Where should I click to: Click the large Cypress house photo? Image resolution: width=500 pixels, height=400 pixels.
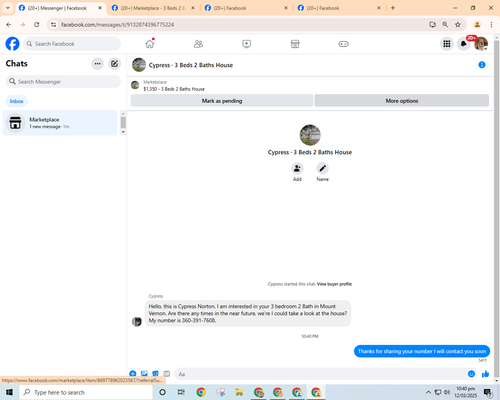click(x=310, y=135)
